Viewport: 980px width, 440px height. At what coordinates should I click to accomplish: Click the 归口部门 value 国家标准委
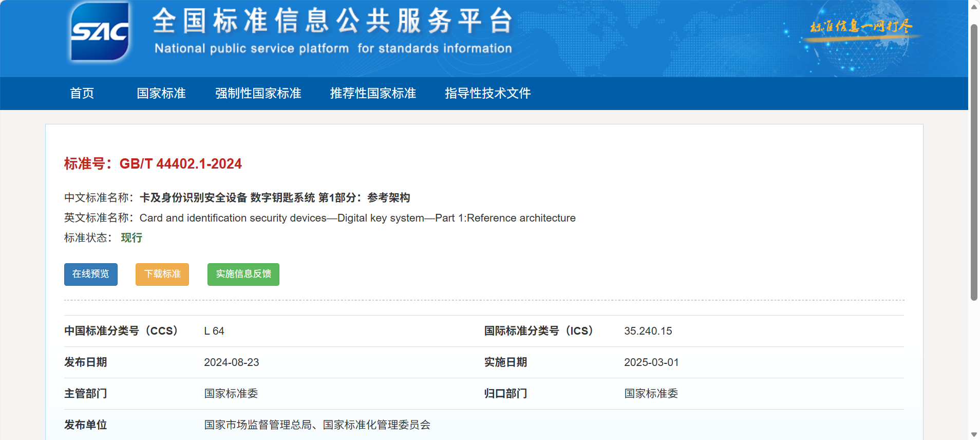click(x=651, y=394)
